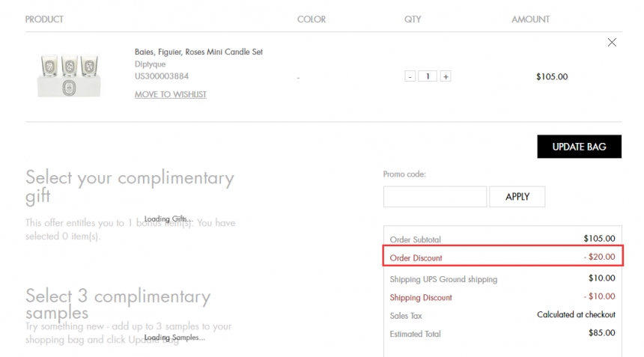Click the -$20.00 order discount amount

[x=599, y=257]
